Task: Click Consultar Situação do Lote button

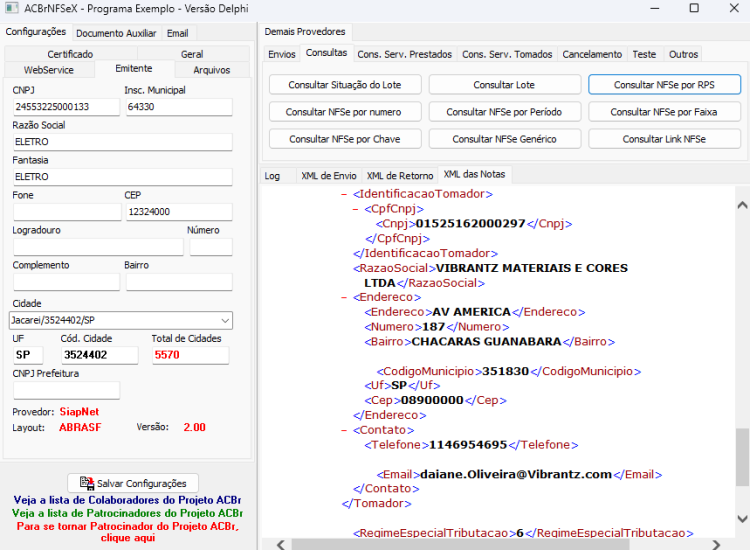Action: click(345, 85)
